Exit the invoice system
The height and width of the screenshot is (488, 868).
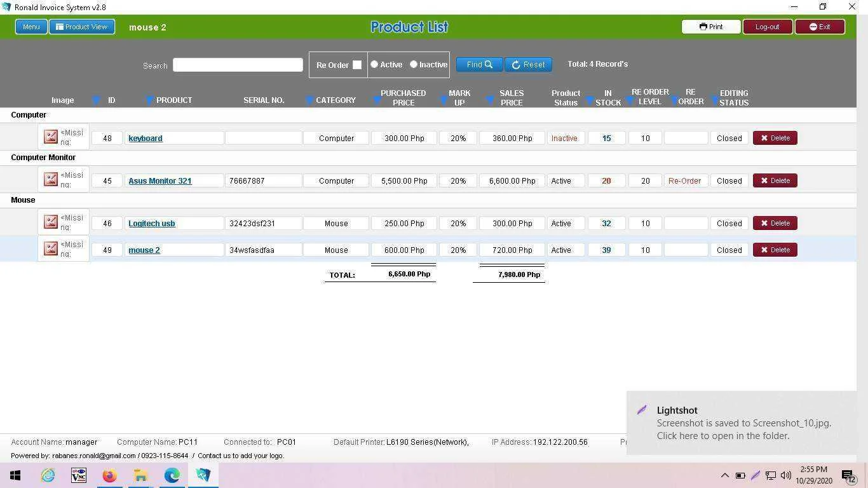820,27
